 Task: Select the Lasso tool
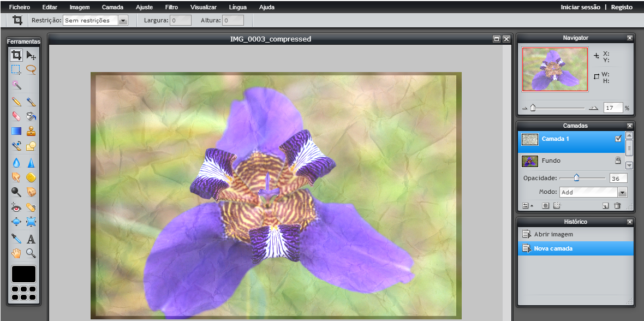coord(31,69)
